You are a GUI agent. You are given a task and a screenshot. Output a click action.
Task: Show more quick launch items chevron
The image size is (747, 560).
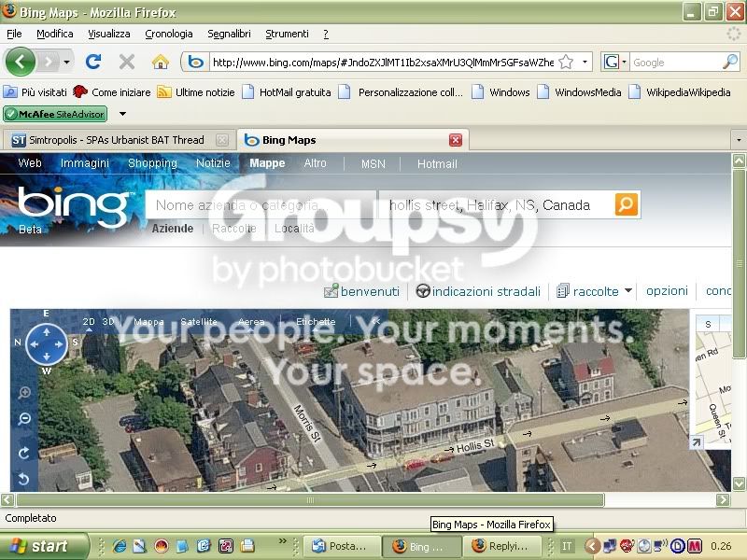point(283,541)
